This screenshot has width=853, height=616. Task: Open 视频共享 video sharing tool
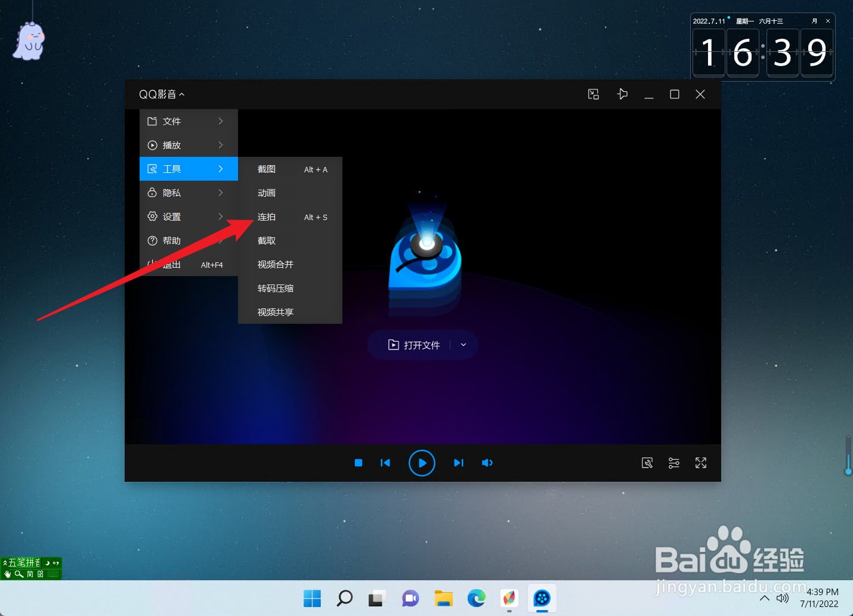[290, 312]
